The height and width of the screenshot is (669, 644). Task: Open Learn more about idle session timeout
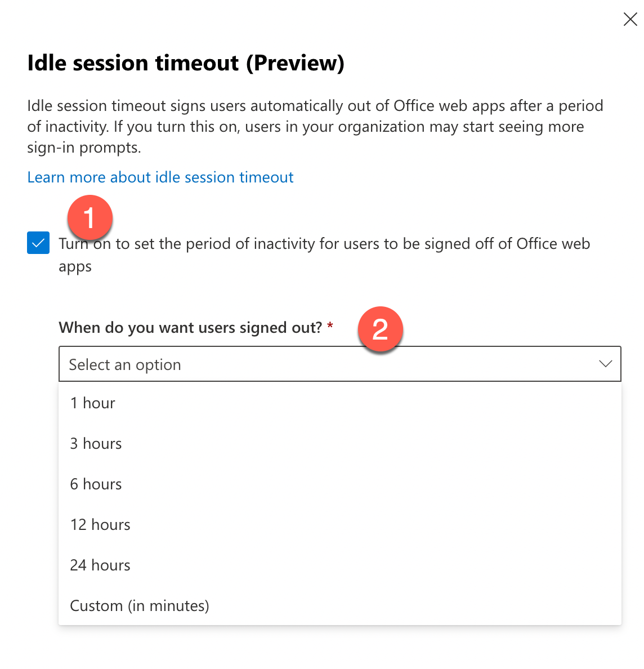click(x=160, y=177)
